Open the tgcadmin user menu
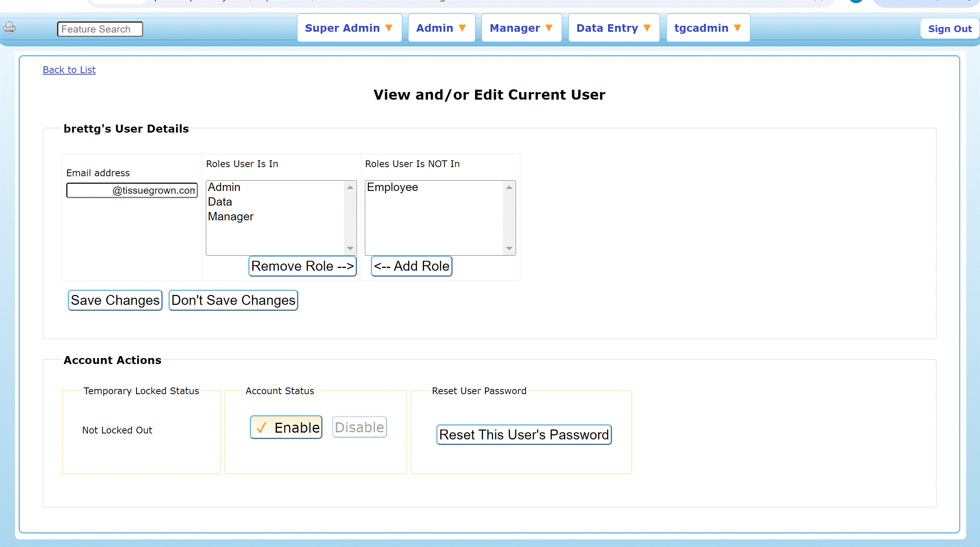This screenshot has height=547, width=980. pyautogui.click(x=708, y=28)
